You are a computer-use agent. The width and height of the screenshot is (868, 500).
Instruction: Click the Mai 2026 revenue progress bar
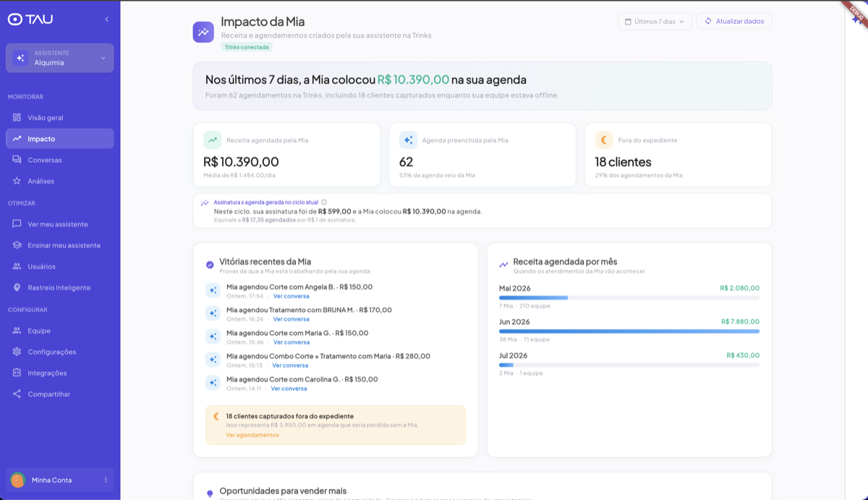click(x=629, y=297)
